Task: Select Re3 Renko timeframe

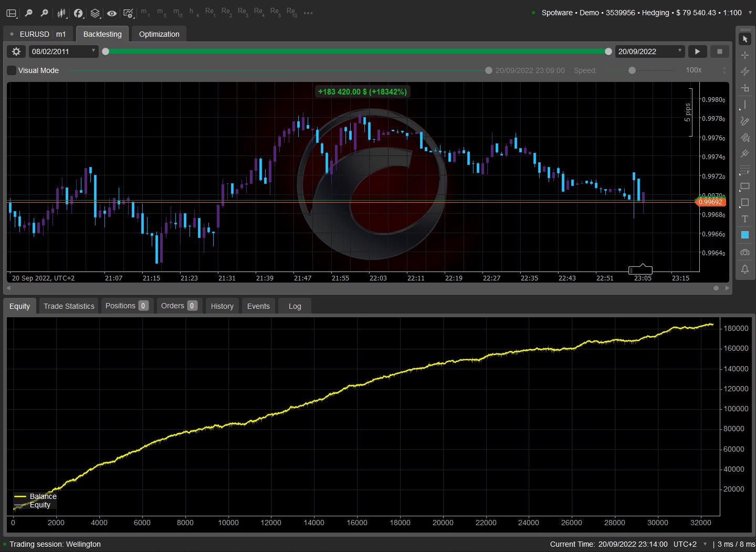Action: [x=243, y=12]
